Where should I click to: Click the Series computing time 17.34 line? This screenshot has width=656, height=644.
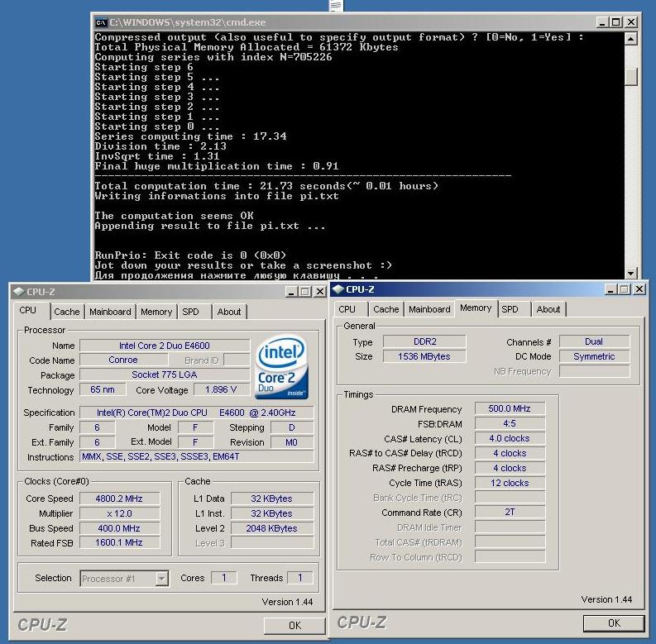point(190,136)
